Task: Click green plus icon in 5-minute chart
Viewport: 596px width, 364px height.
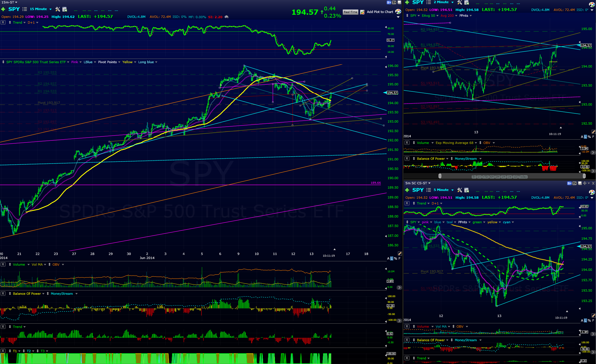Action: (407, 190)
